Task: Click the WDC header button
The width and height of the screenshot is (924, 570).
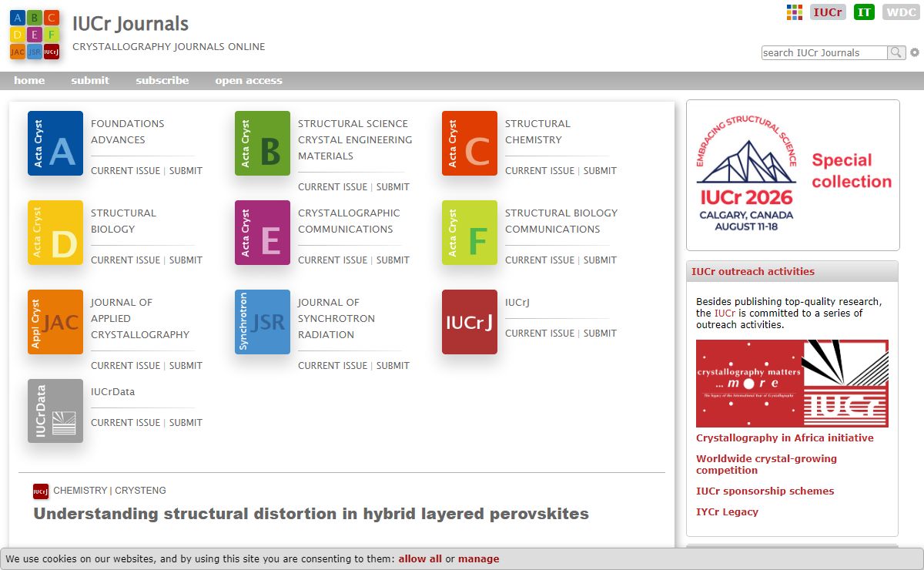Action: point(900,12)
